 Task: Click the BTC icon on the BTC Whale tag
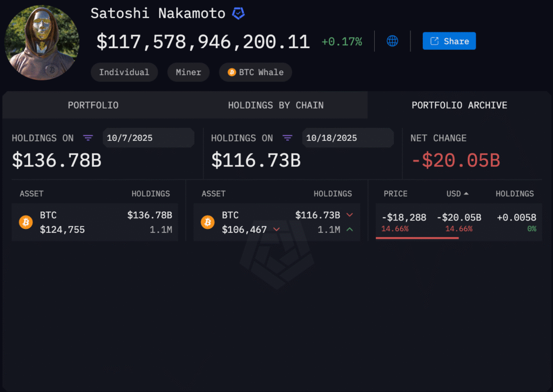click(232, 72)
